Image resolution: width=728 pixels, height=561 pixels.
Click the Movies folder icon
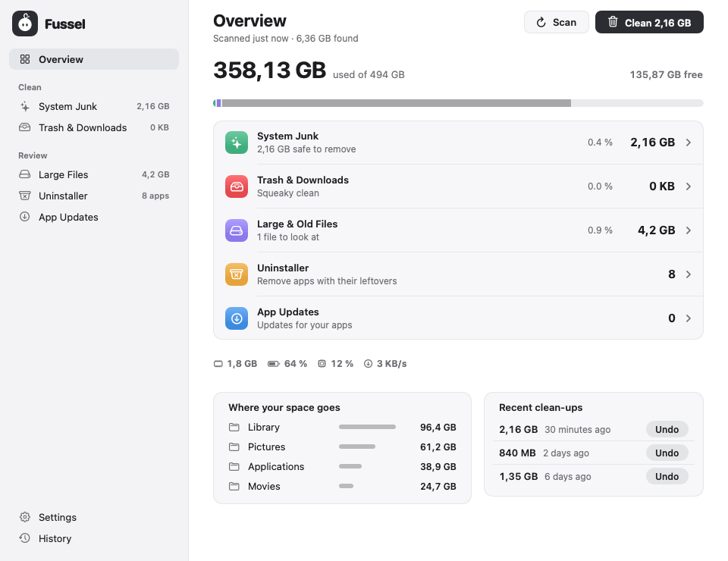234,486
